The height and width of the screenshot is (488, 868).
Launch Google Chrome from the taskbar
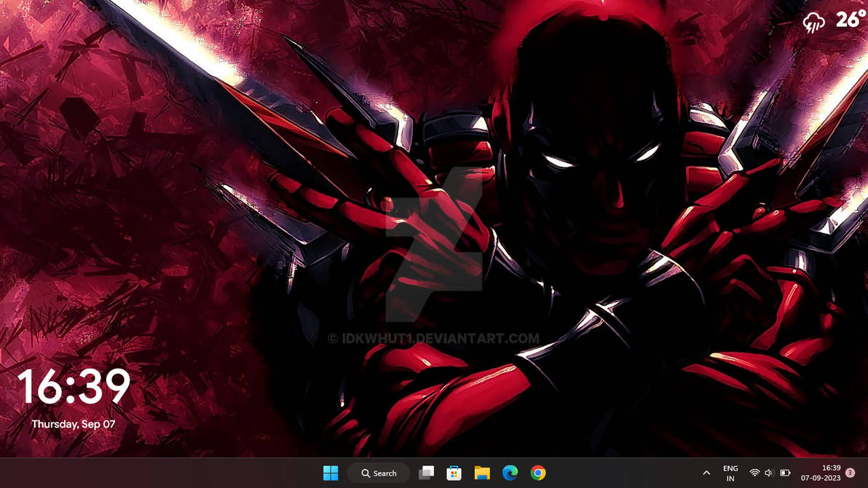(x=538, y=473)
